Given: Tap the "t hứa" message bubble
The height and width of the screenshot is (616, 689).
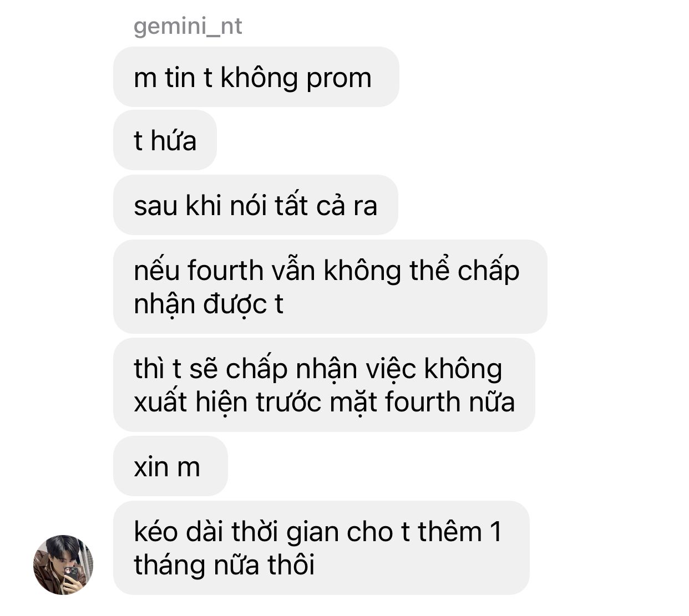Looking at the screenshot, I should point(165,140).
